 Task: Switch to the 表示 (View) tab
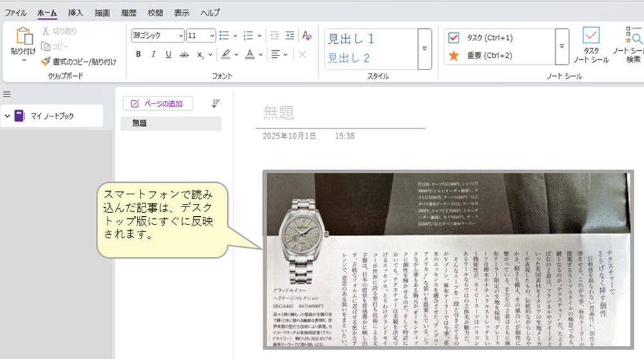tap(182, 12)
